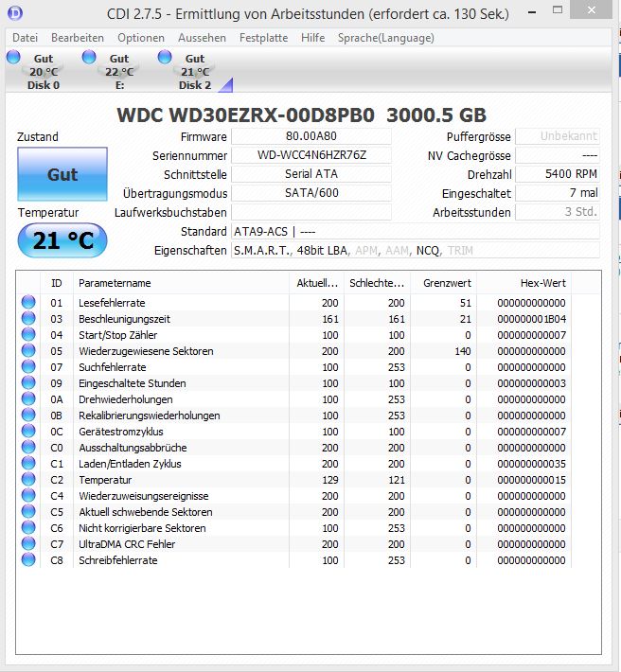Click the Hex-Wert column header
Screen dimensions: 621x672
coord(523,283)
